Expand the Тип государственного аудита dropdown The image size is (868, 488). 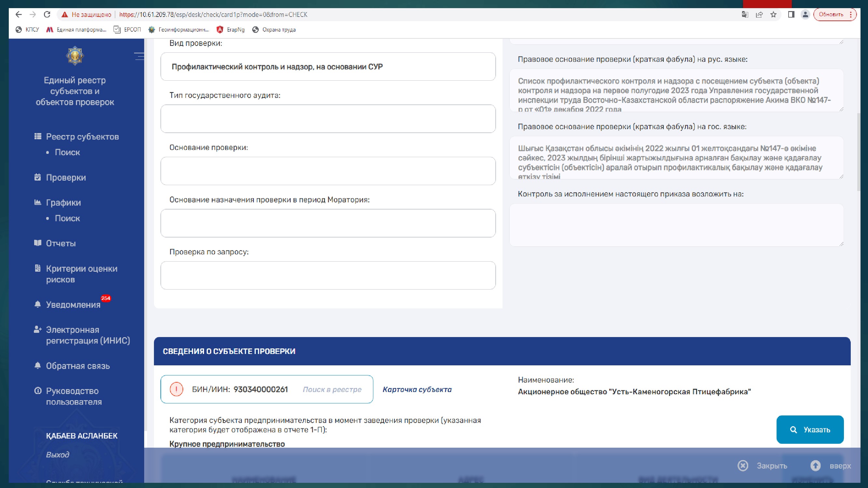click(327, 119)
